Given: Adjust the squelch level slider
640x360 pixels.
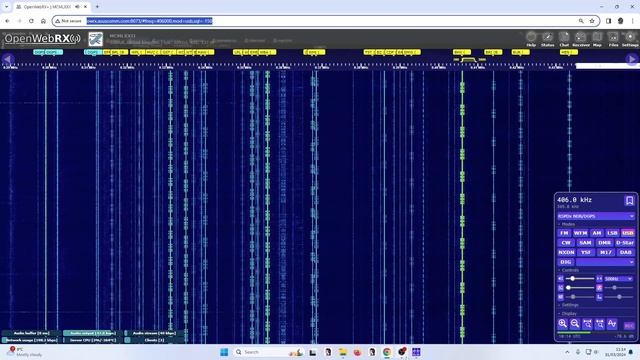Looking at the screenshot, I should tap(580, 288).
